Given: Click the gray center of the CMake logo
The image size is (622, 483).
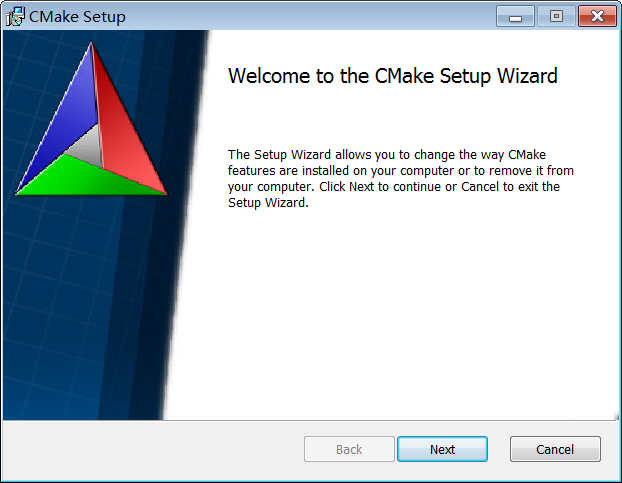Looking at the screenshot, I should point(88,148).
